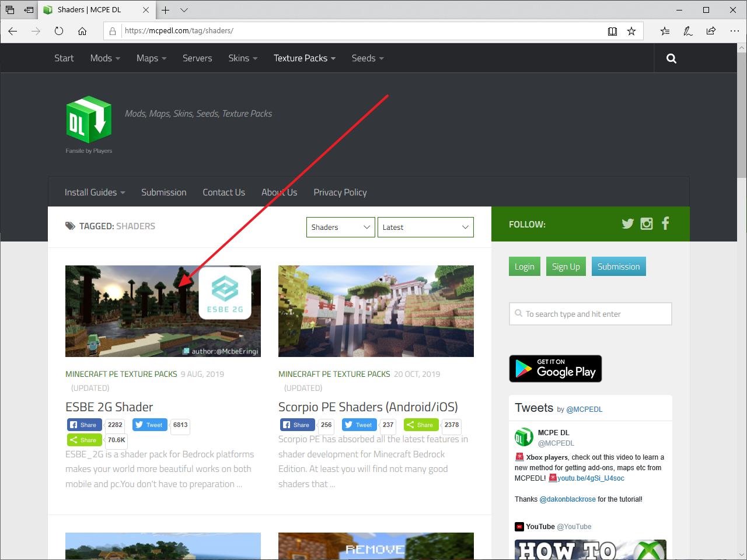Click the browser Back arrow
The width and height of the screenshot is (747, 560).
(13, 31)
